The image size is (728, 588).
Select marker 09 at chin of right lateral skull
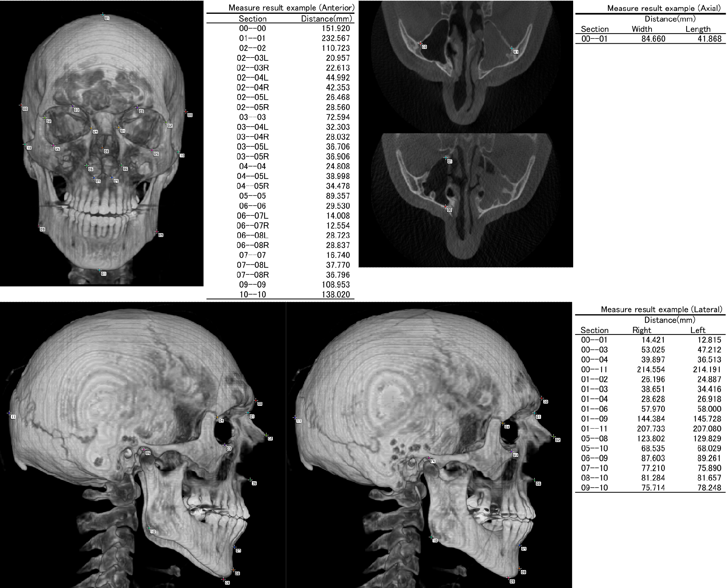point(508,578)
